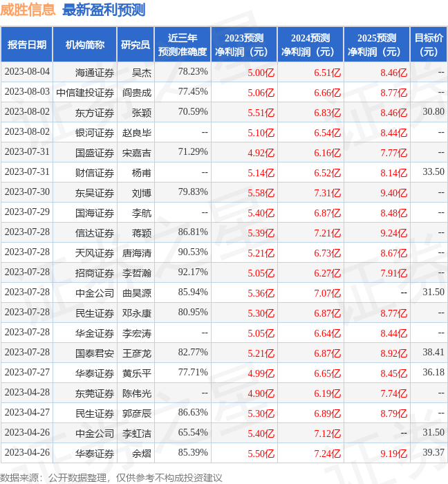Select the 2024预测净利润 column header
The height and width of the screenshot is (484, 448).
point(310,44)
